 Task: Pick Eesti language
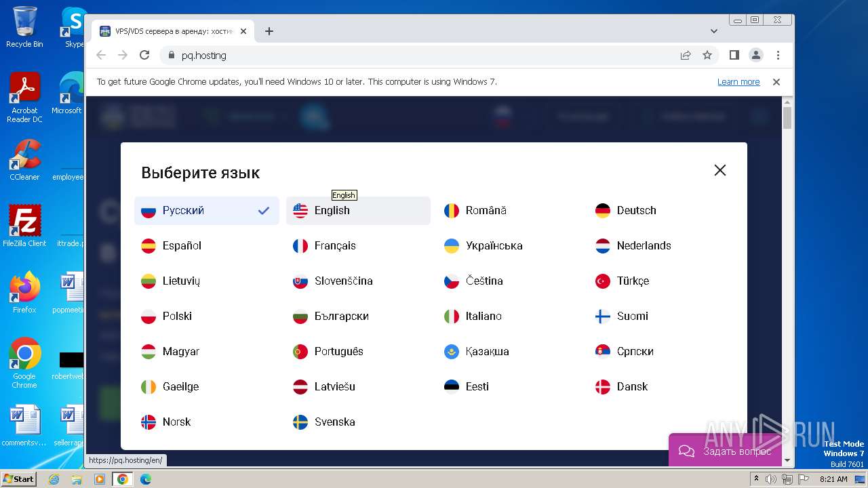pos(509,387)
